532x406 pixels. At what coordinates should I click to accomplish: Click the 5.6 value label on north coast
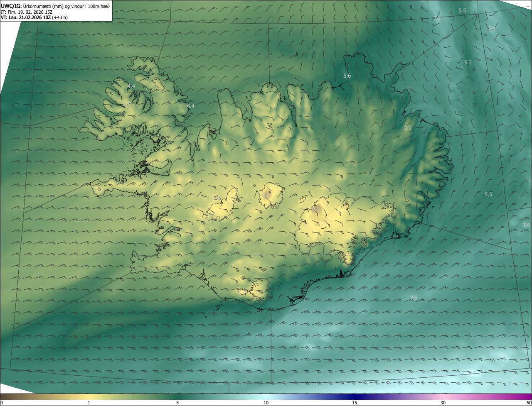[x=347, y=76]
